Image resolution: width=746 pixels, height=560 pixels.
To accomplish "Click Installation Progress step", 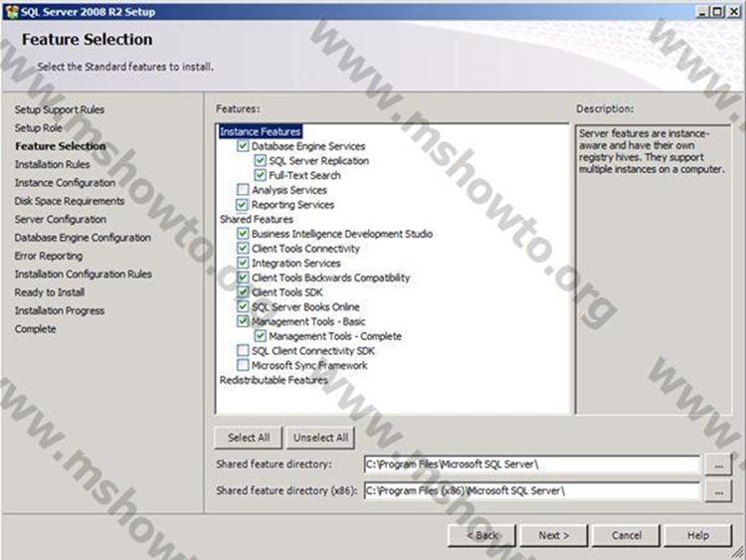I will [60, 310].
